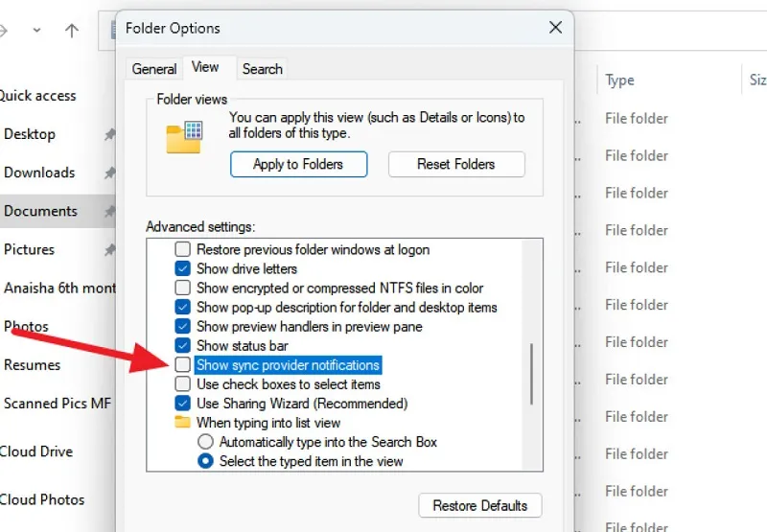Image resolution: width=767 pixels, height=532 pixels.
Task: Enable Use check boxes to select items
Action: (182, 383)
